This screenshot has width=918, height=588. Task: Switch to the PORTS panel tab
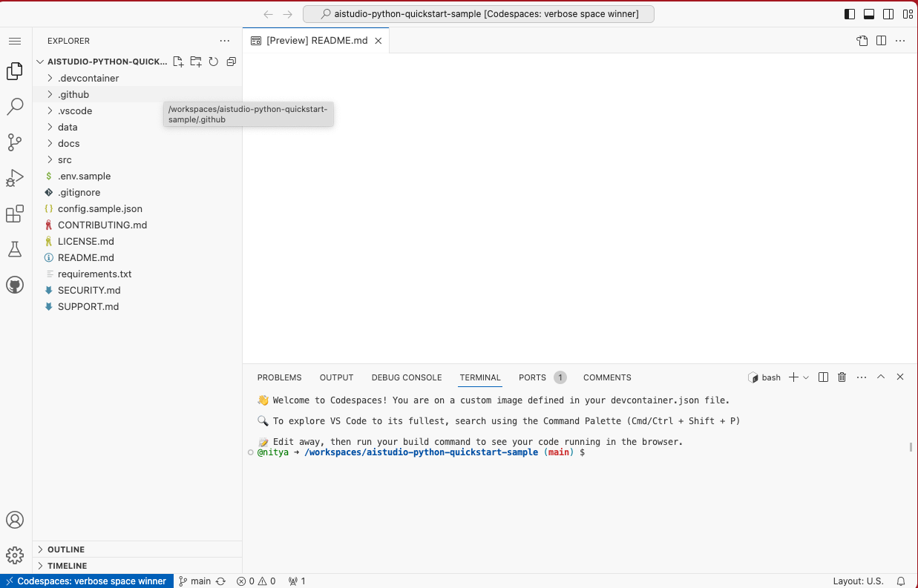point(542,377)
